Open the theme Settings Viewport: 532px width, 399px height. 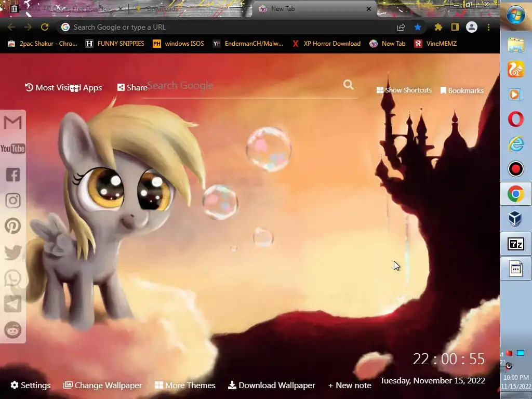click(x=31, y=385)
